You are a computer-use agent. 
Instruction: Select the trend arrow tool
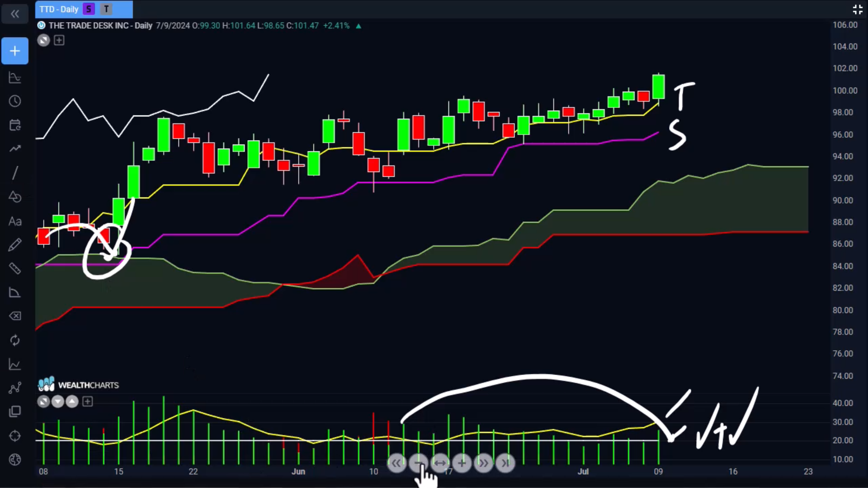coord(15,149)
